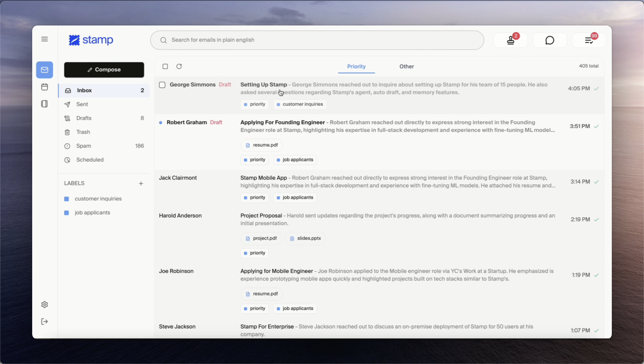Open settings gear icon

(x=45, y=305)
